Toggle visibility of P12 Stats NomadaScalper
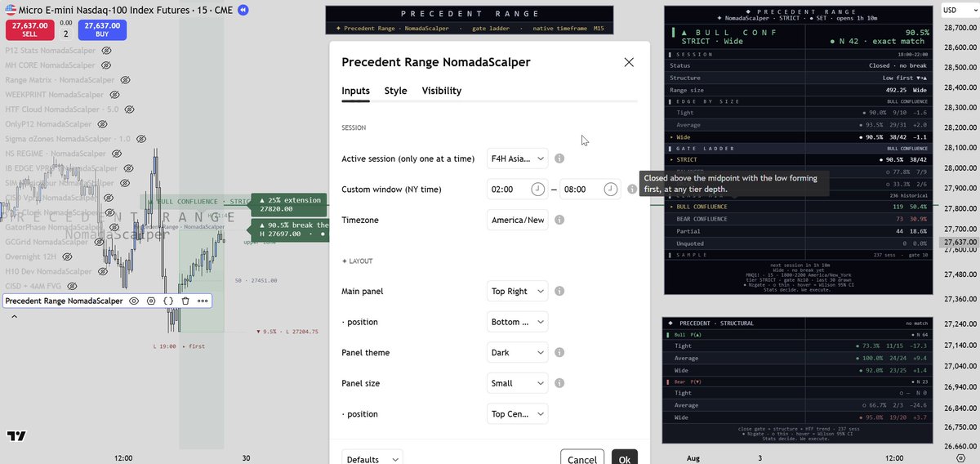980x464 pixels. (105, 51)
